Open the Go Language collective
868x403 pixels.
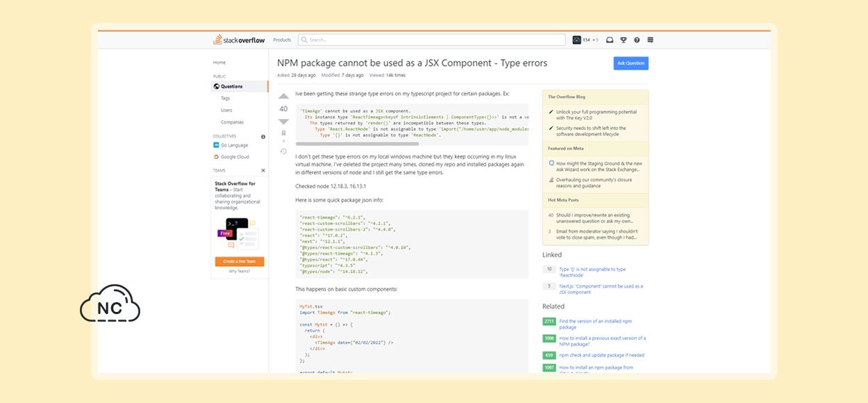click(235, 145)
